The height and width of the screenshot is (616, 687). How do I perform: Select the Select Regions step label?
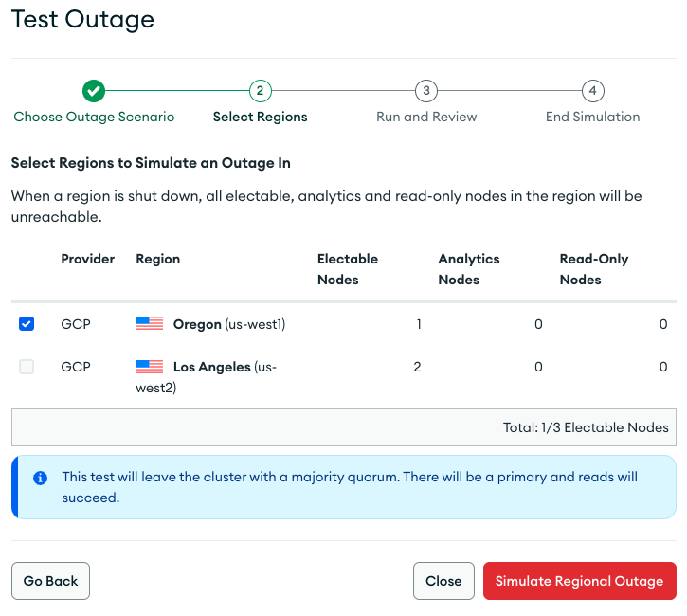tap(260, 118)
